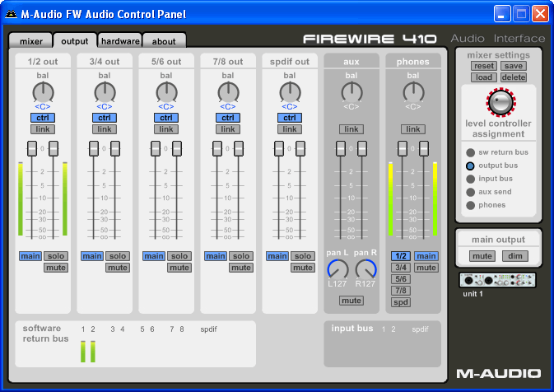The width and height of the screenshot is (554, 392).
Task: Click the 1/2 out balance knob
Action: click(x=43, y=92)
